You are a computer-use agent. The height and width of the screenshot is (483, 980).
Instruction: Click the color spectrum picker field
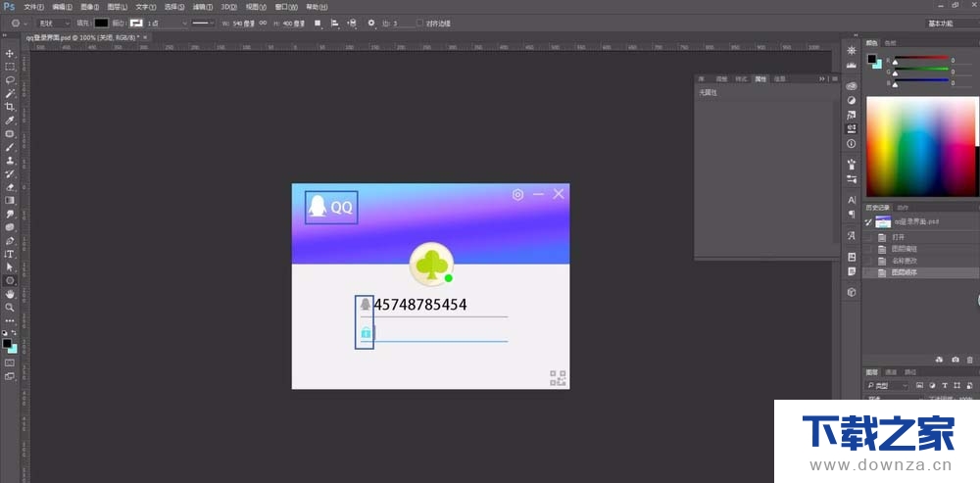tap(920, 147)
